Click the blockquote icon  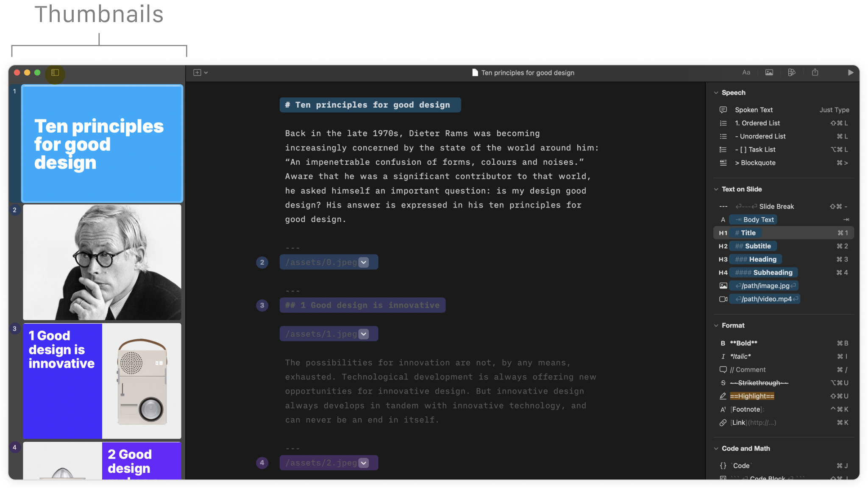[723, 163]
